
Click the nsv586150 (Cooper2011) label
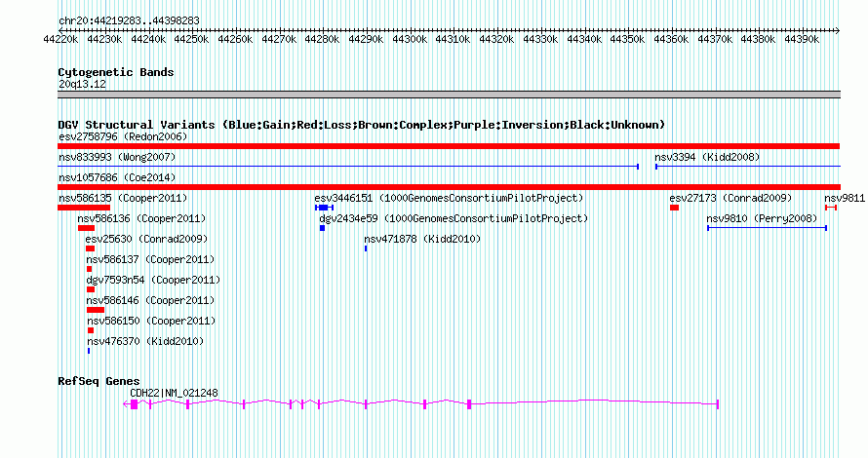pyautogui.click(x=152, y=321)
